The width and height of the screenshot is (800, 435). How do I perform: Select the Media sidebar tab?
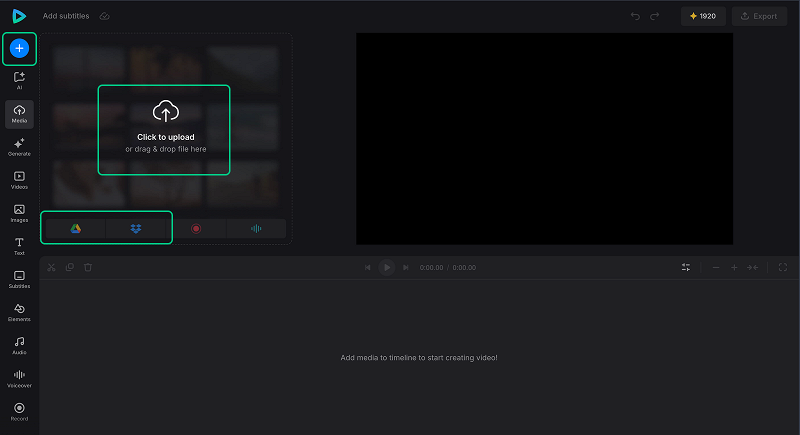[19, 114]
